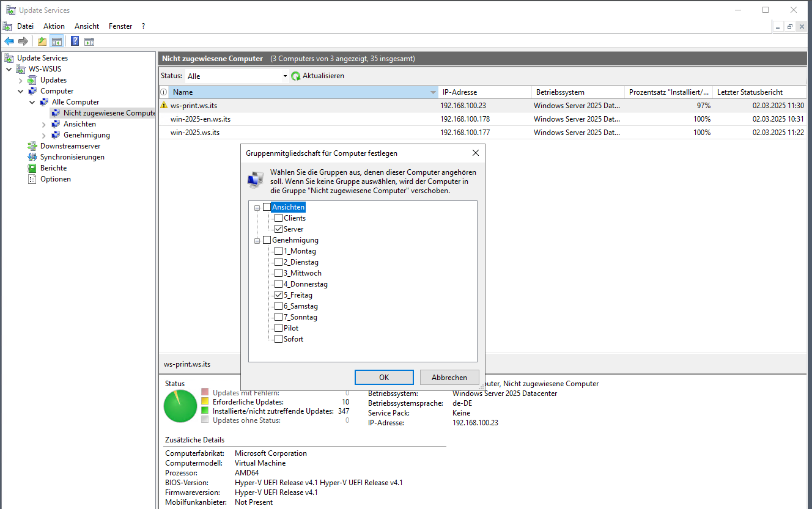Screen dimensions: 812x509
Task: Open the Aktion menu
Action: 54,26
